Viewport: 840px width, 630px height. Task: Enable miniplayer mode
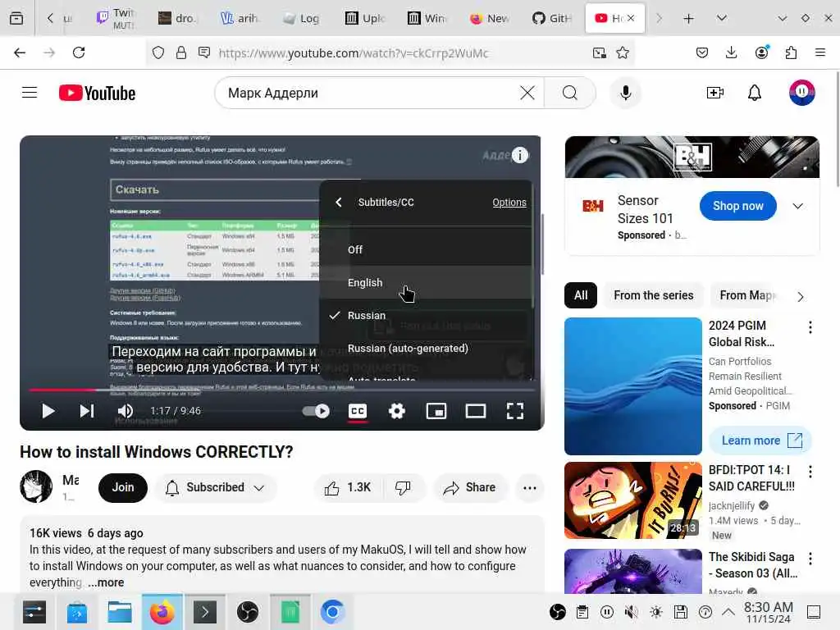click(436, 411)
